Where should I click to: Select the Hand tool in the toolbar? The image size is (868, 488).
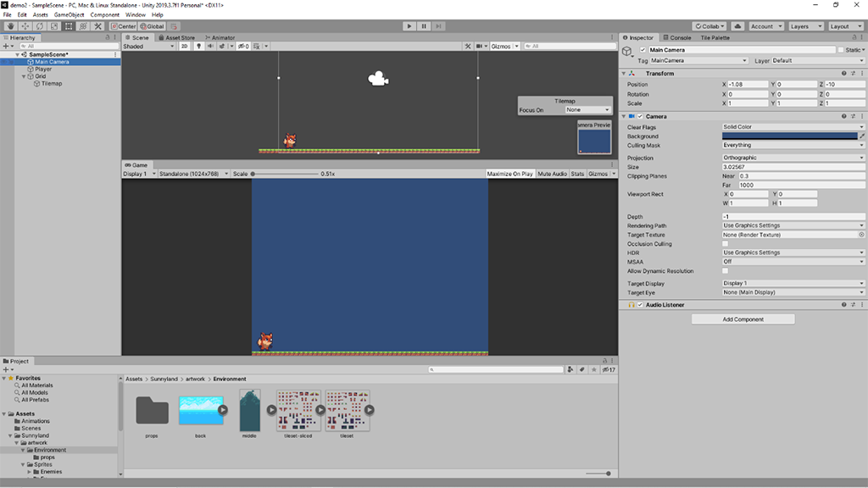[10, 26]
